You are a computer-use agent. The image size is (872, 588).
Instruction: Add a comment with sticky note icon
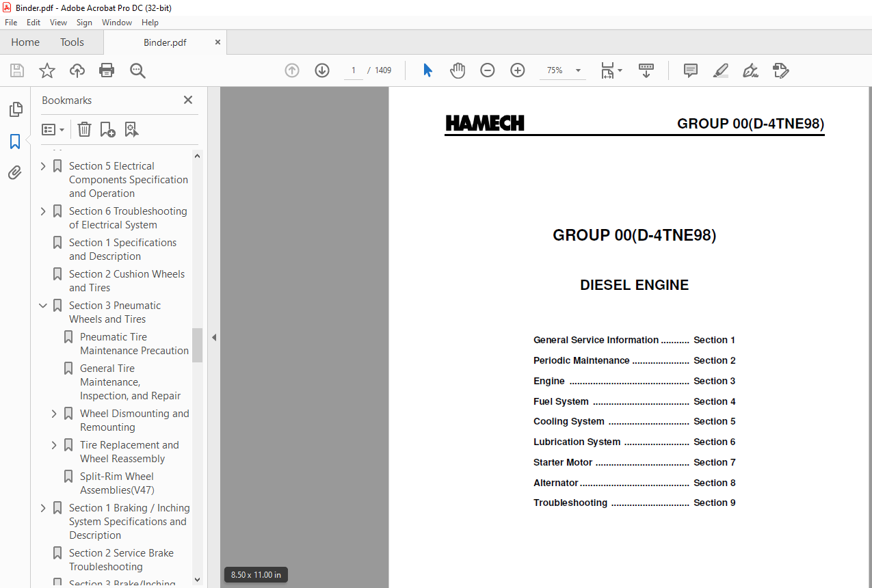[x=691, y=70]
